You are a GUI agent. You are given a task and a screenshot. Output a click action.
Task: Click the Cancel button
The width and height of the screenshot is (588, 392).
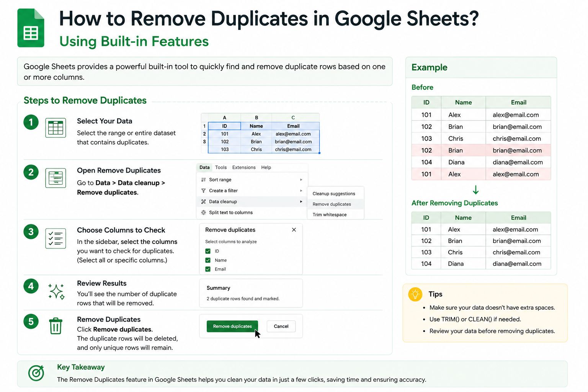(x=281, y=326)
